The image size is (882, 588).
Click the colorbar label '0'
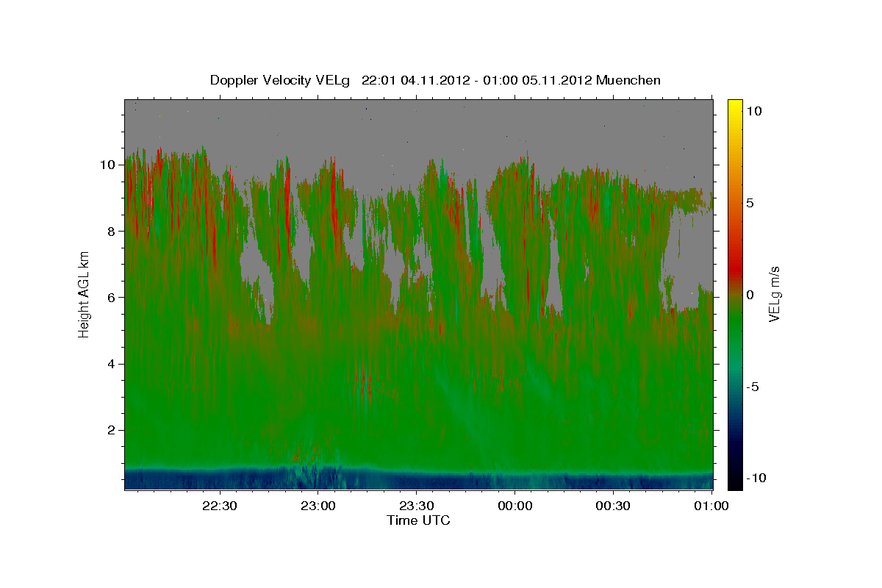click(x=751, y=294)
